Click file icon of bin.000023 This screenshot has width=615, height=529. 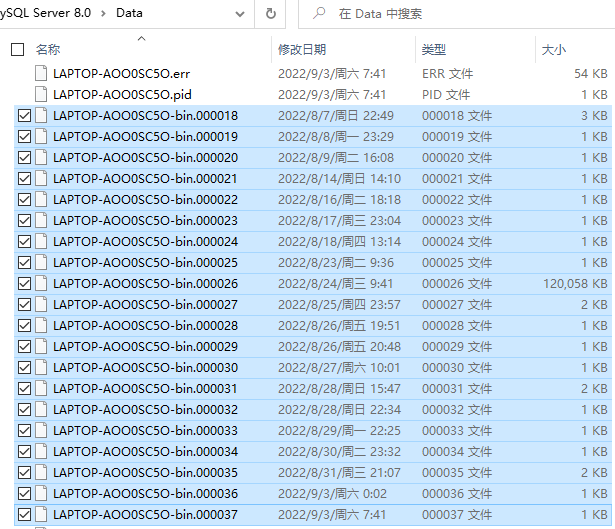tap(41, 220)
